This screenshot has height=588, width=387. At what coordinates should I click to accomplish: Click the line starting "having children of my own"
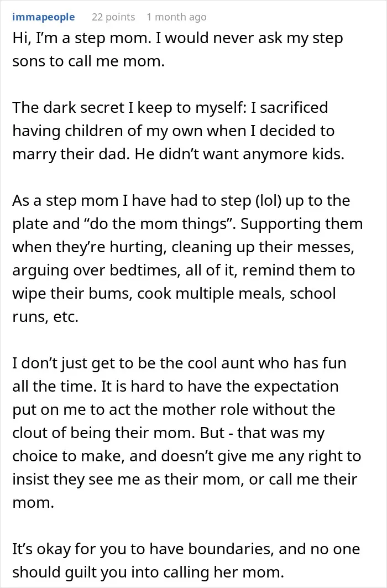coord(173,131)
